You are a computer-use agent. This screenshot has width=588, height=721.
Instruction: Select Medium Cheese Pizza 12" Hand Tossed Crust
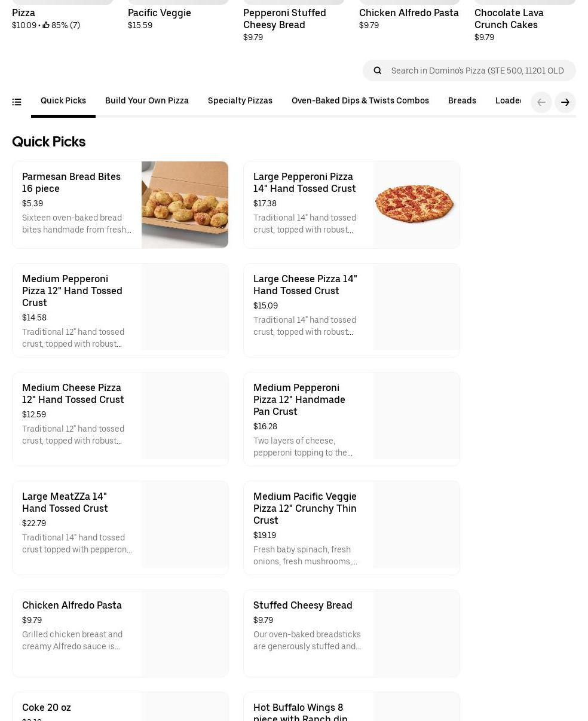73,393
